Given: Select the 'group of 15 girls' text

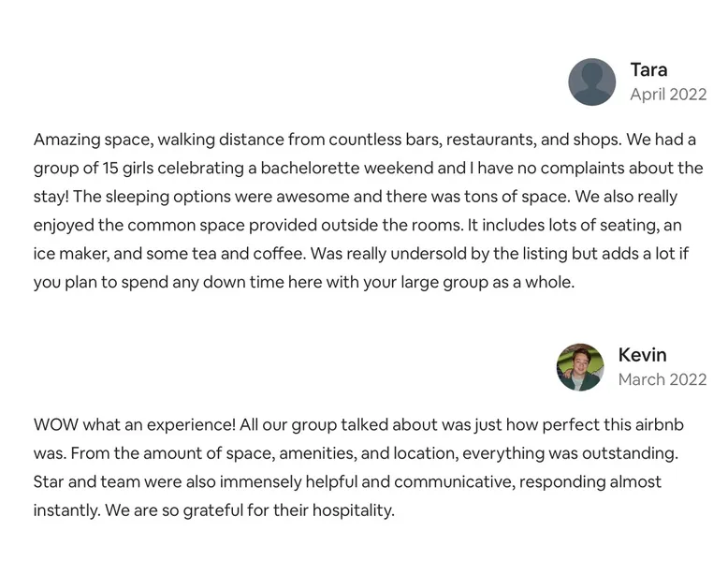Looking at the screenshot, I should 94,168.
